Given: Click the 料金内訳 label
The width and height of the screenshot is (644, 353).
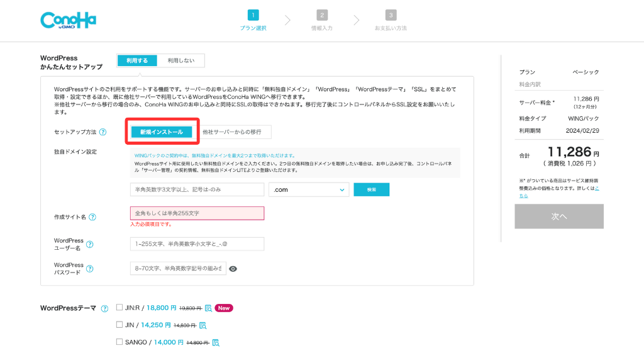Looking at the screenshot, I should [530, 84].
